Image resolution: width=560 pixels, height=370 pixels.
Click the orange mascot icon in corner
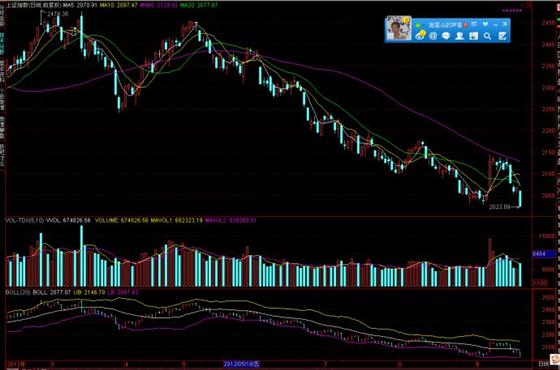pyautogui.click(x=555, y=359)
